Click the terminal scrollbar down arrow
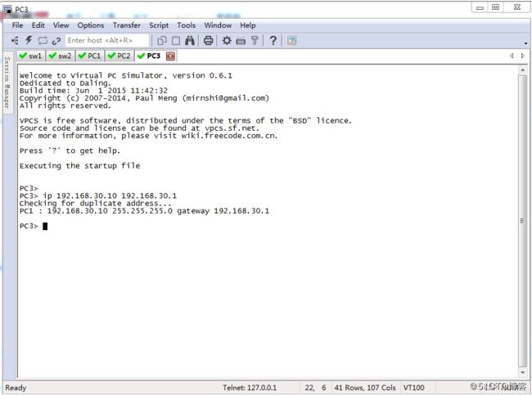 tap(522, 372)
